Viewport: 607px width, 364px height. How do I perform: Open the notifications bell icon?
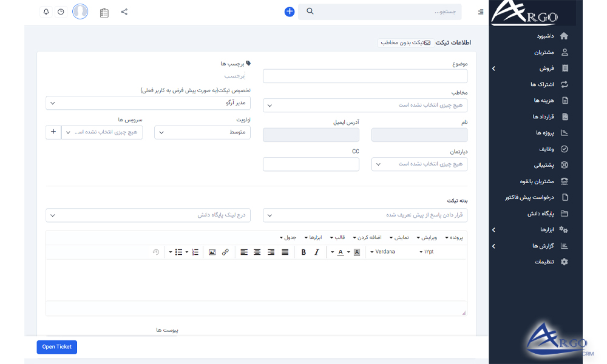click(46, 12)
